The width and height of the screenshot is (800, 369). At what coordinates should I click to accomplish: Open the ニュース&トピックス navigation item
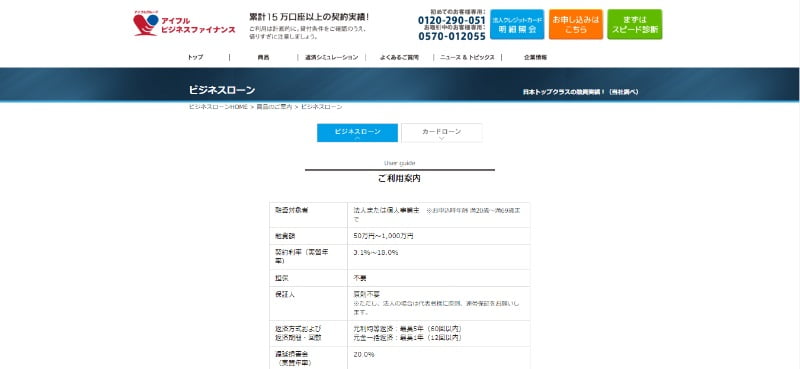click(467, 57)
